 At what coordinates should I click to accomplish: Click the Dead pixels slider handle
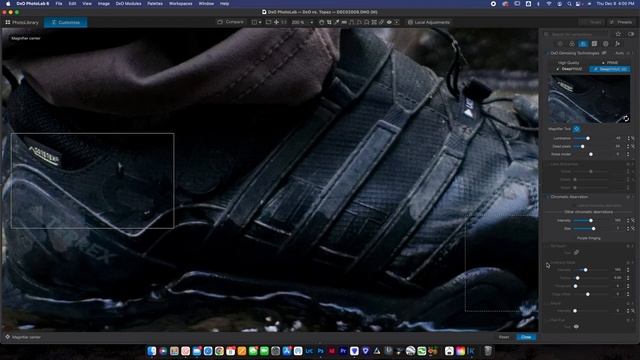pos(582,146)
